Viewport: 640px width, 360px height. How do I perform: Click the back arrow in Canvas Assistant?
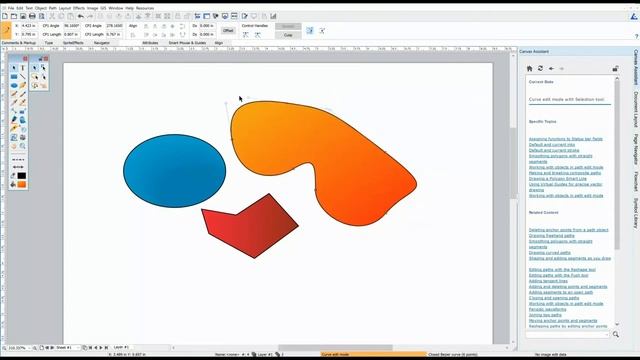coord(551,69)
